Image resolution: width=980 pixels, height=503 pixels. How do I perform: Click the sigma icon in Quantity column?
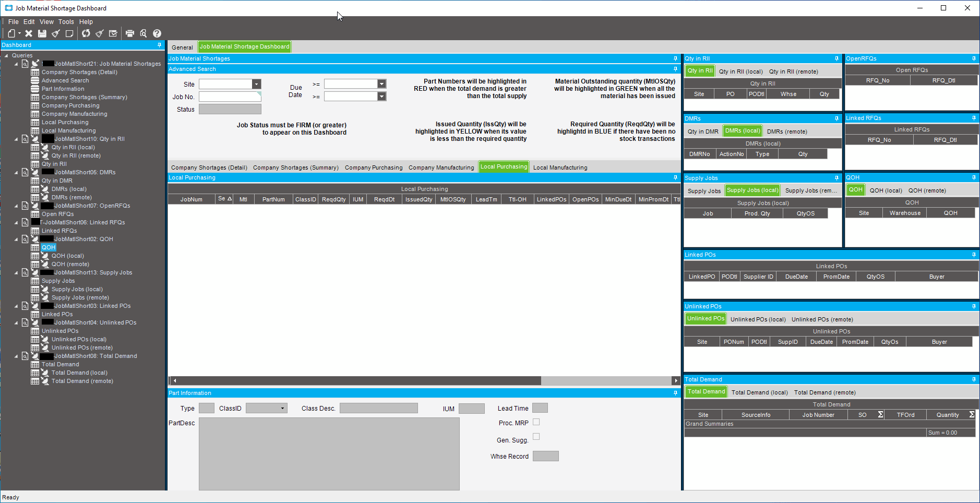(x=972, y=415)
